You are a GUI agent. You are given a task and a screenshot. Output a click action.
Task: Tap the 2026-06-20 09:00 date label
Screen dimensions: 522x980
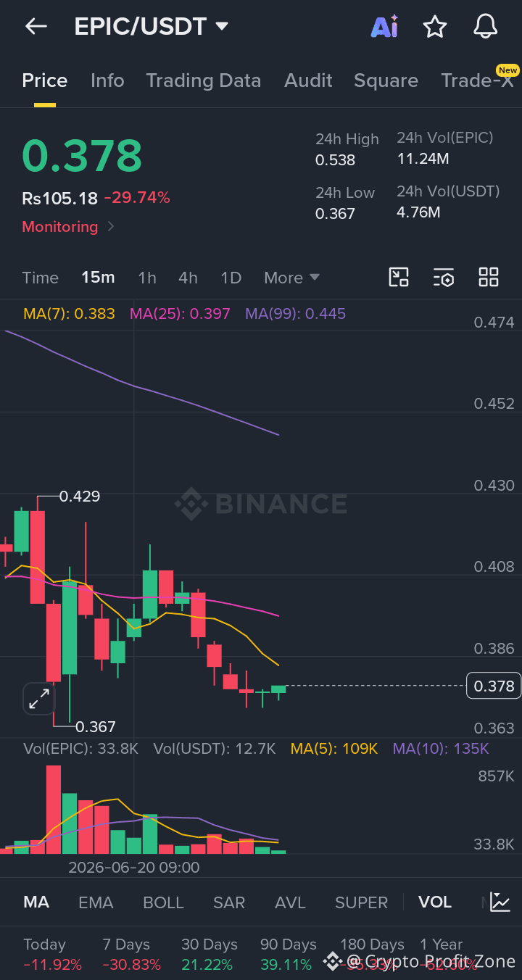pyautogui.click(x=133, y=868)
